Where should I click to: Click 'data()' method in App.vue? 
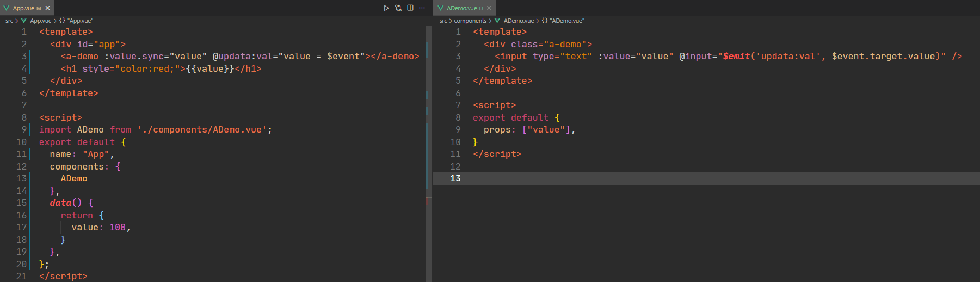[x=66, y=203]
